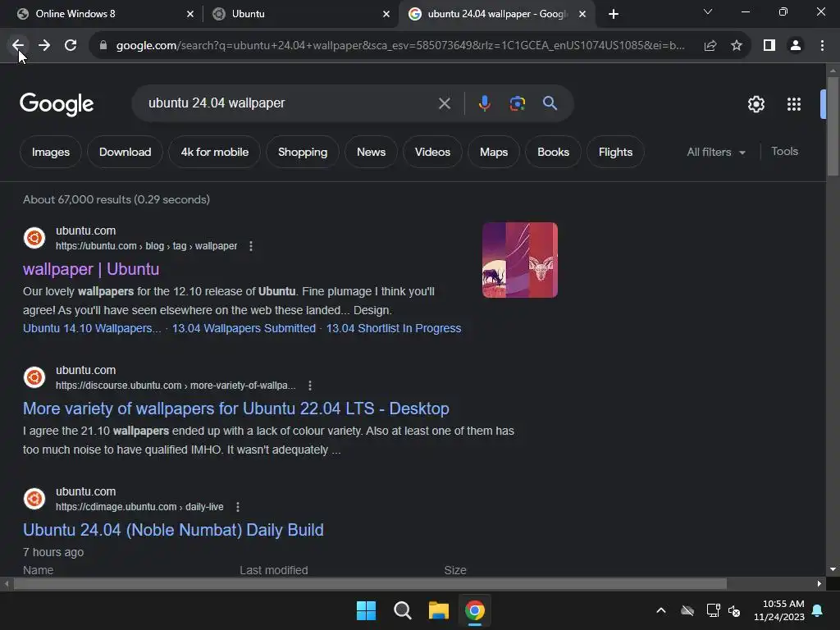Open the Google apps grid

click(794, 104)
